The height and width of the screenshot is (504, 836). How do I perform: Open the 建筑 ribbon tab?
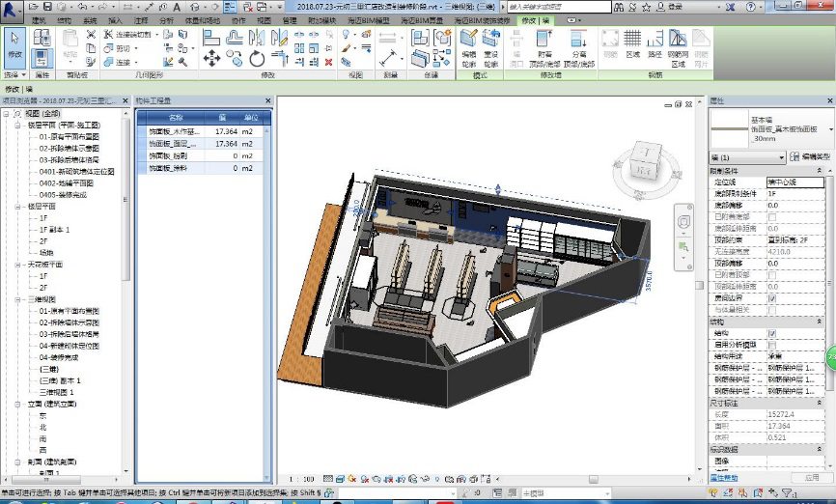tap(39, 21)
